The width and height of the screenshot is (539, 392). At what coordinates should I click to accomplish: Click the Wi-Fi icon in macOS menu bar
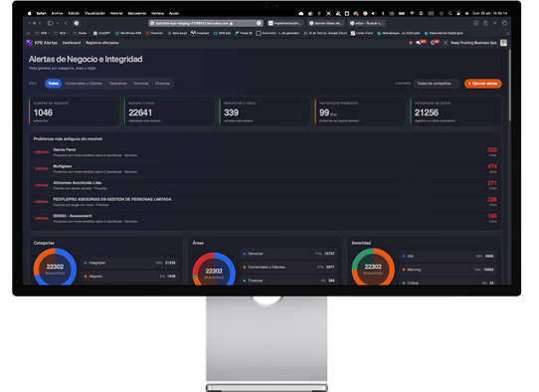412,13
